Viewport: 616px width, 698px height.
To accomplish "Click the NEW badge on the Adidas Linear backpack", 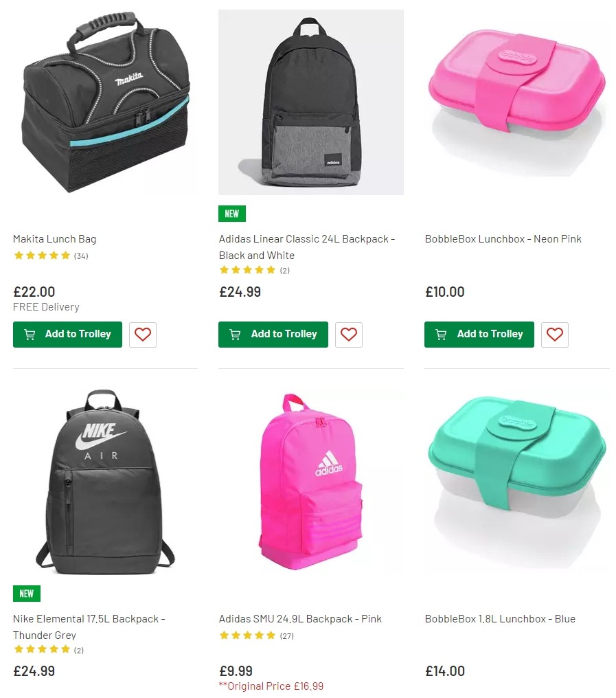I will 231,214.
